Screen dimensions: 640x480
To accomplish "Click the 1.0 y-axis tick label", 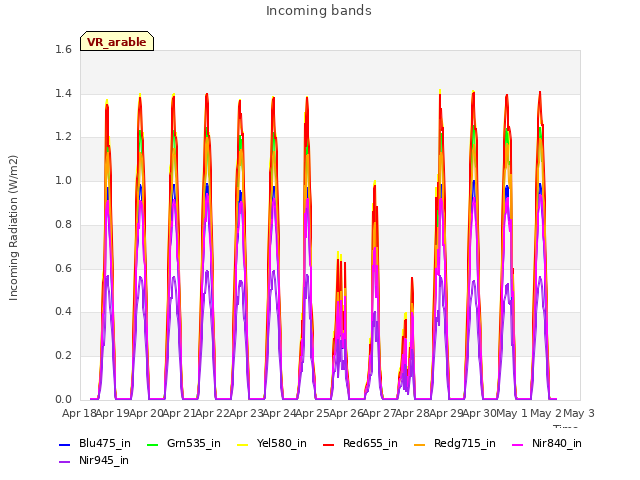I will 63,180.
